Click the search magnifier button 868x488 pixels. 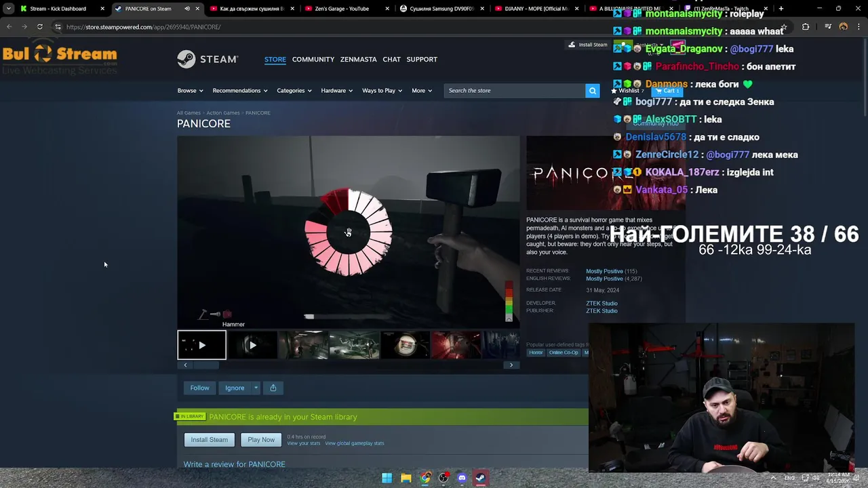click(592, 90)
